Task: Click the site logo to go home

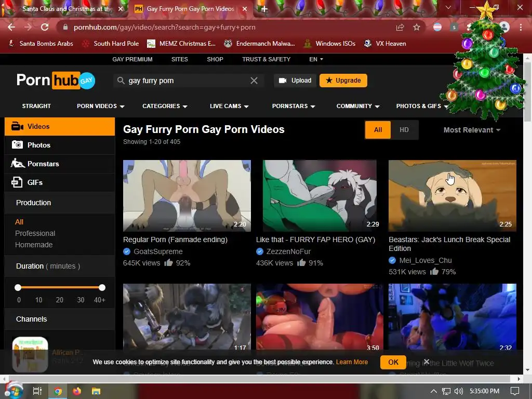Action: pos(56,81)
